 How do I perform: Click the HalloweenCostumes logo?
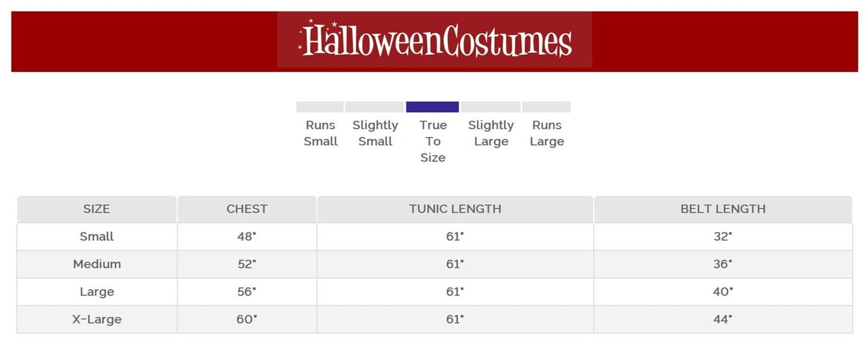435,40
